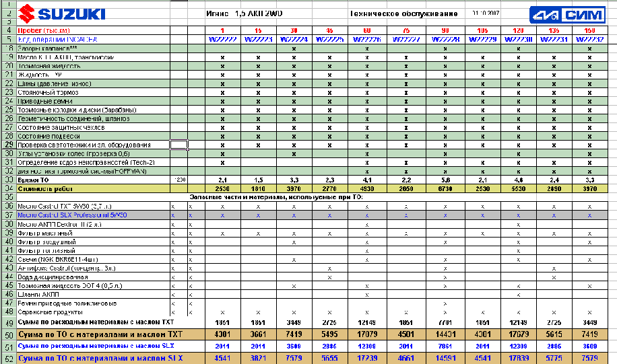Select SLX total value 5775
The image size is (617, 364).
coord(554,359)
